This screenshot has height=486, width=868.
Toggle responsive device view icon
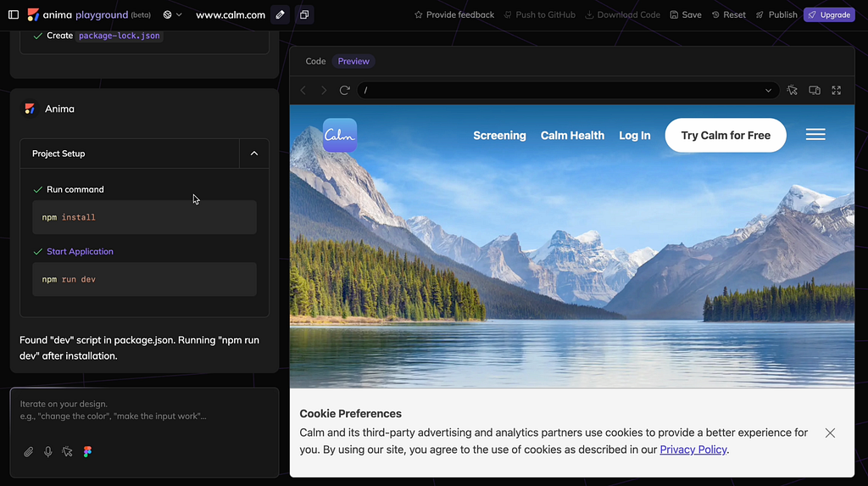(x=815, y=90)
